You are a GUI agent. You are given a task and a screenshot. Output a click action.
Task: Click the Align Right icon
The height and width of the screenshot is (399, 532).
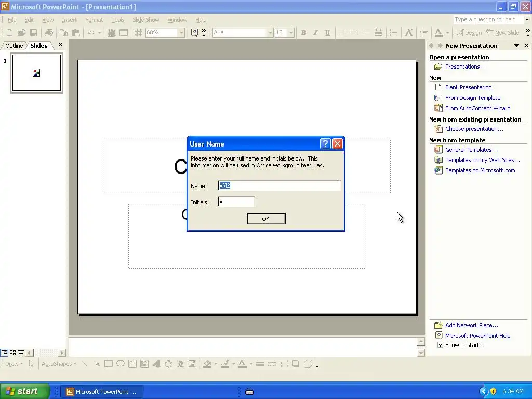pyautogui.click(x=366, y=33)
